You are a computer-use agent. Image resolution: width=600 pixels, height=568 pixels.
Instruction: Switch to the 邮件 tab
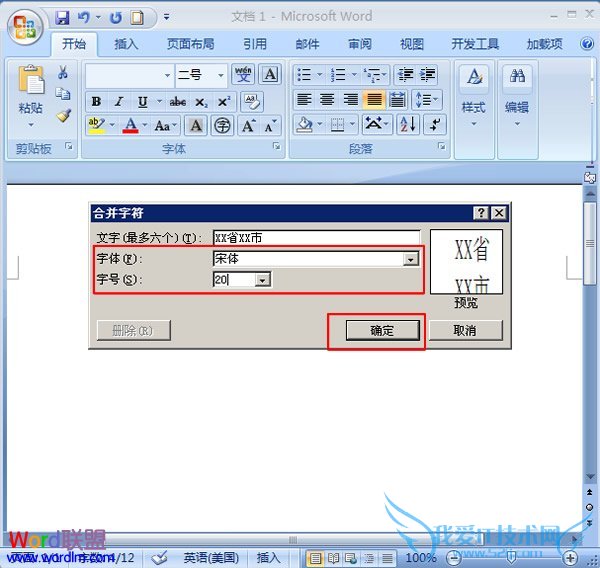pos(307,44)
